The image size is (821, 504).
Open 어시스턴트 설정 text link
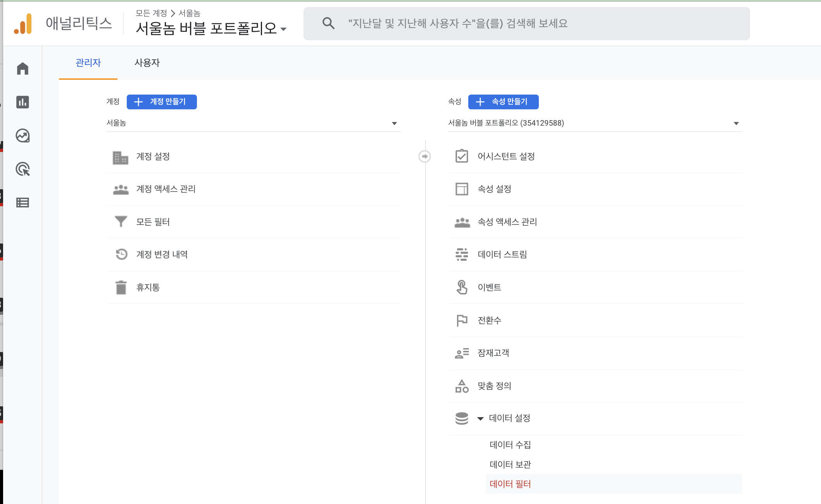pos(506,156)
